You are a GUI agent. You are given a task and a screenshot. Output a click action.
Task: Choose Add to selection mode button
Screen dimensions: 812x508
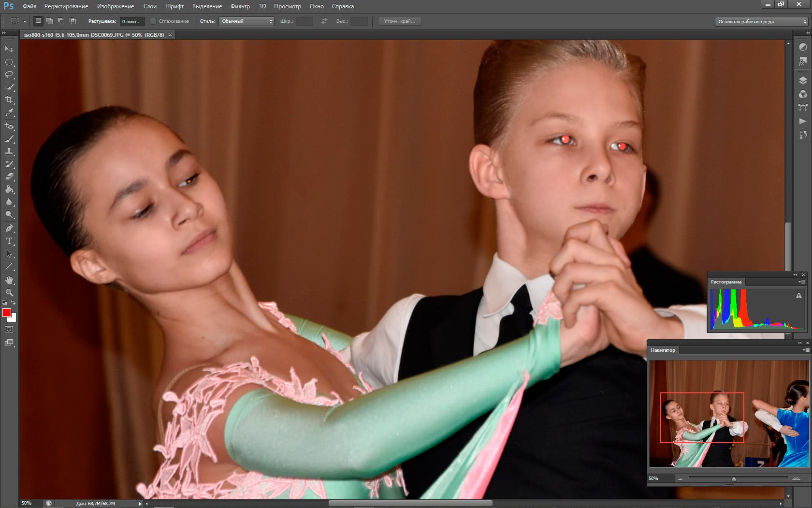[x=49, y=21]
